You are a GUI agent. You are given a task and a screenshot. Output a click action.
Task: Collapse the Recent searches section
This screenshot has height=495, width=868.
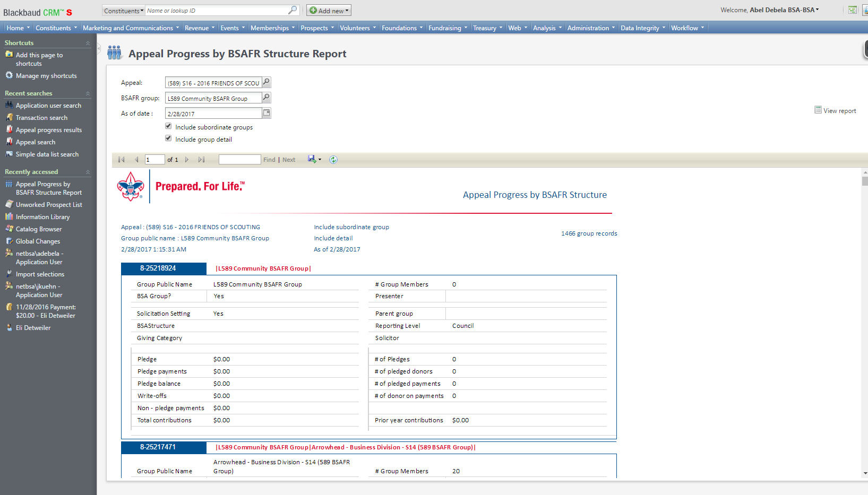click(88, 93)
